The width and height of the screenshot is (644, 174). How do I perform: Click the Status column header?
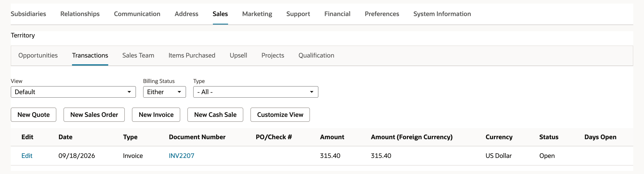click(549, 137)
